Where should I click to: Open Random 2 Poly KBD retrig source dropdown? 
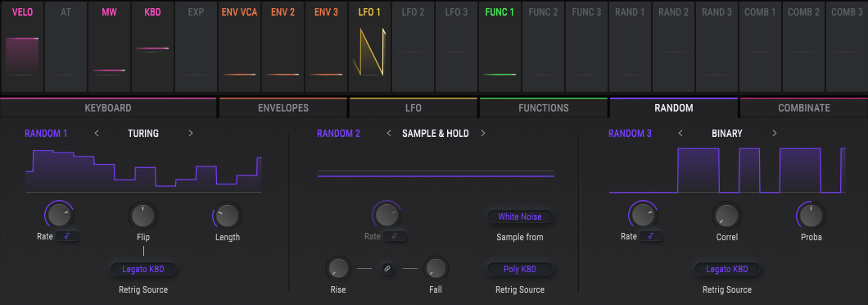pos(520,269)
